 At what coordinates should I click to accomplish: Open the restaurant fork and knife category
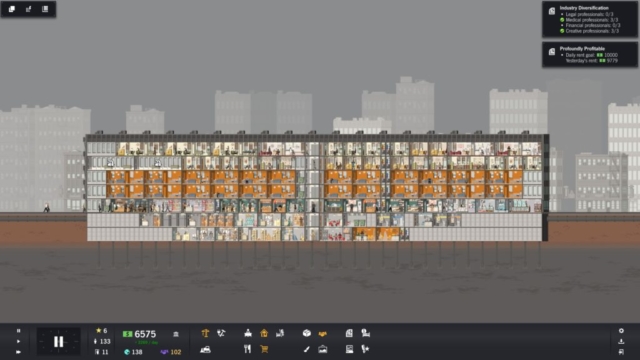[x=247, y=349]
